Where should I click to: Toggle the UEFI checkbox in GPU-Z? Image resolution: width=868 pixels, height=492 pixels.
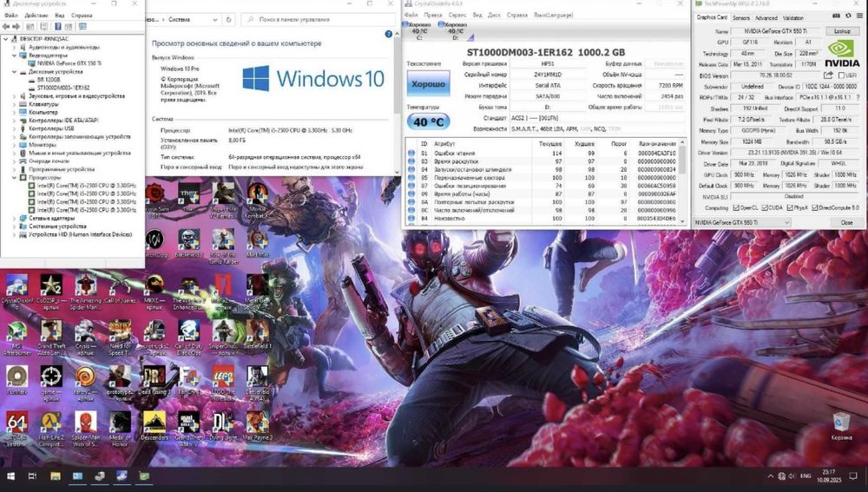pyautogui.click(x=841, y=75)
